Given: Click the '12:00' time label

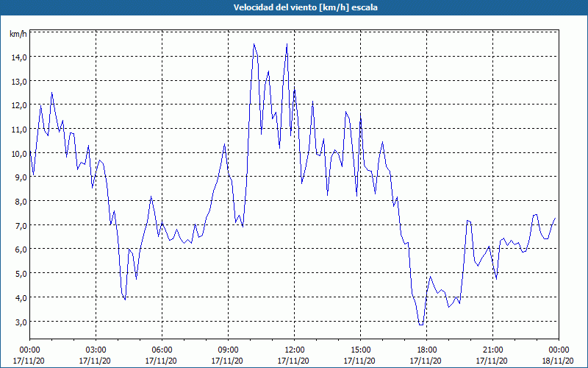Looking at the screenshot, I should (x=295, y=350).
